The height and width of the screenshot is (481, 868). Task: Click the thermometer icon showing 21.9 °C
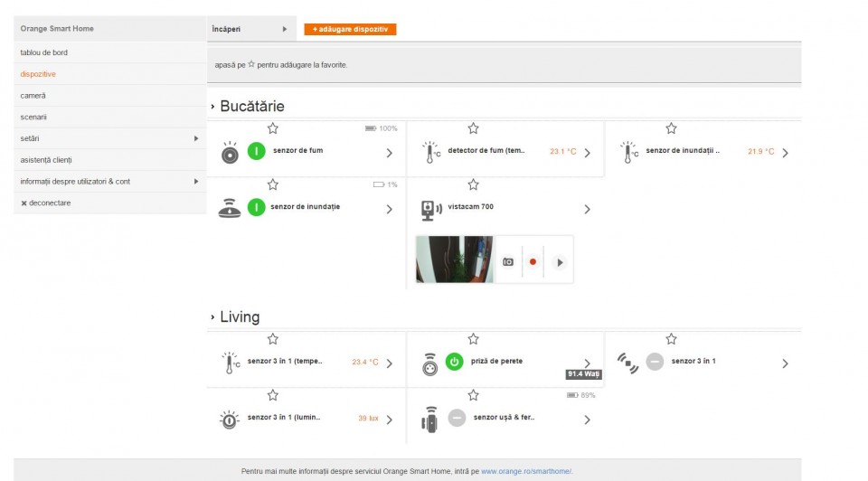click(x=629, y=152)
